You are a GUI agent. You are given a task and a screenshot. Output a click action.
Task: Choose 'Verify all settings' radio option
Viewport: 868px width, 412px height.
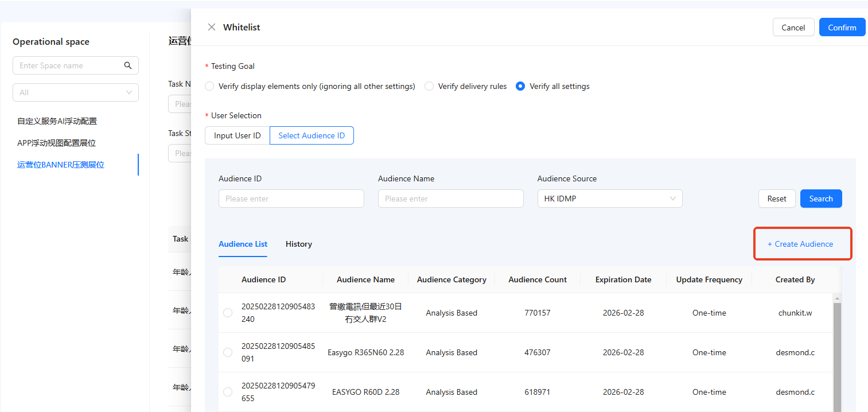pyautogui.click(x=520, y=86)
